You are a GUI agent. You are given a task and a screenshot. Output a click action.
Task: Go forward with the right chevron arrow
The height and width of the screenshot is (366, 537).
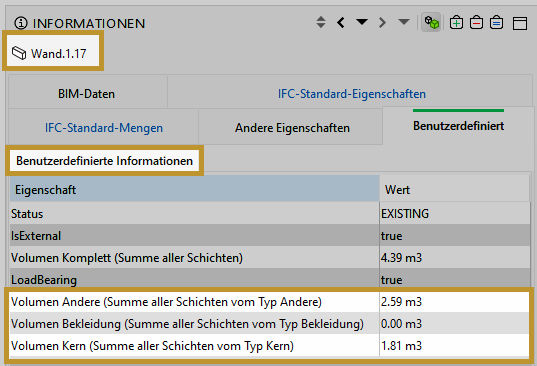click(x=382, y=23)
